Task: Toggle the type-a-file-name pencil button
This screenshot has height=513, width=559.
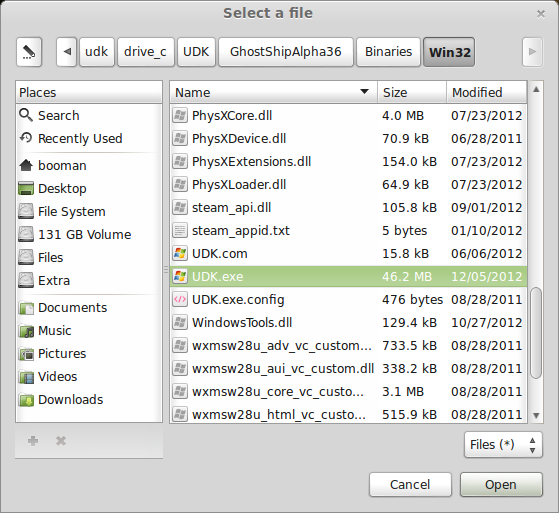Action: pos(29,52)
